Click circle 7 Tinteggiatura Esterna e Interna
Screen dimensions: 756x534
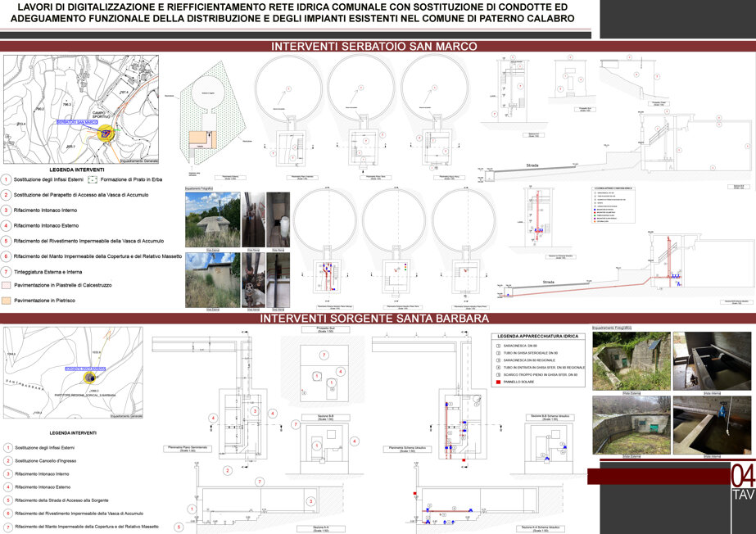tap(7, 272)
